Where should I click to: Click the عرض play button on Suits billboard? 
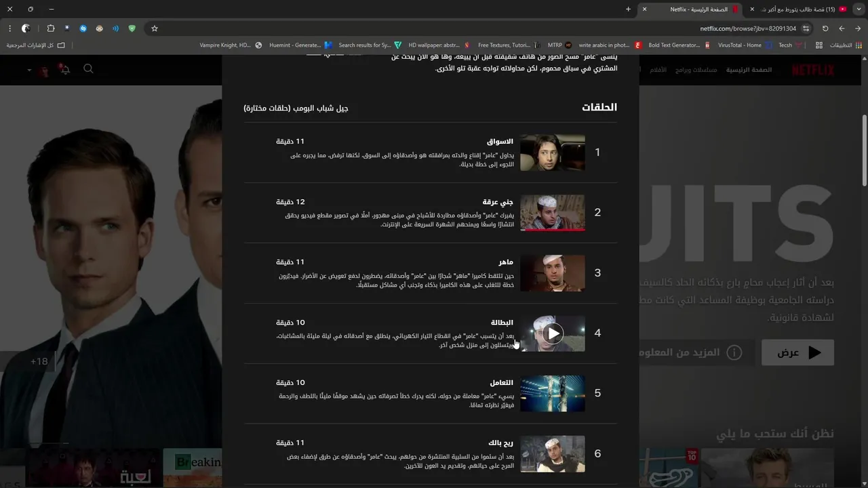[797, 352]
